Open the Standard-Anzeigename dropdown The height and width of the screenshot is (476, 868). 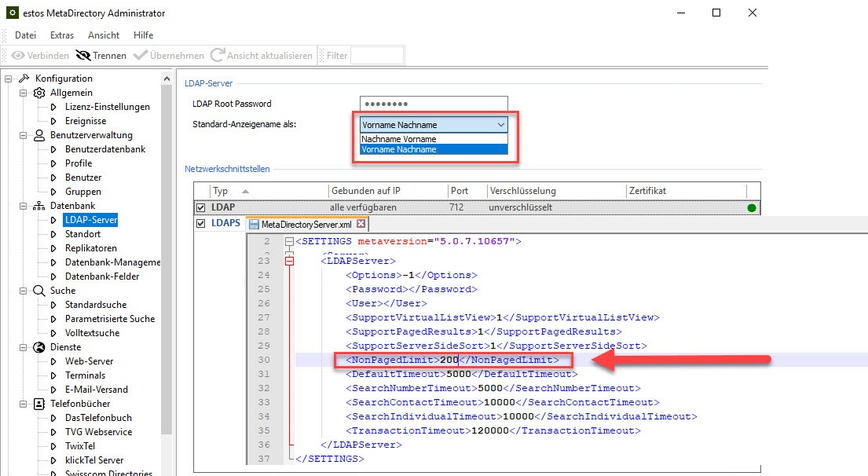501,125
